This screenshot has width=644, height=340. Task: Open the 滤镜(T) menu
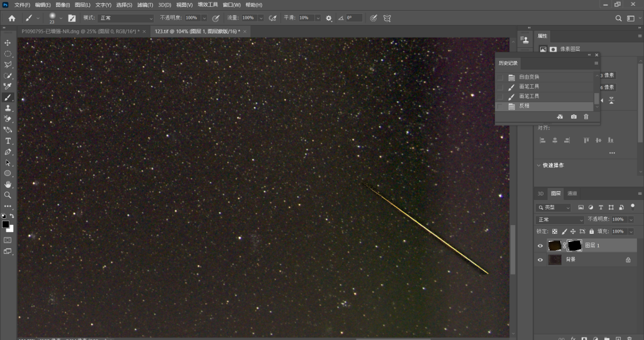coord(145,5)
